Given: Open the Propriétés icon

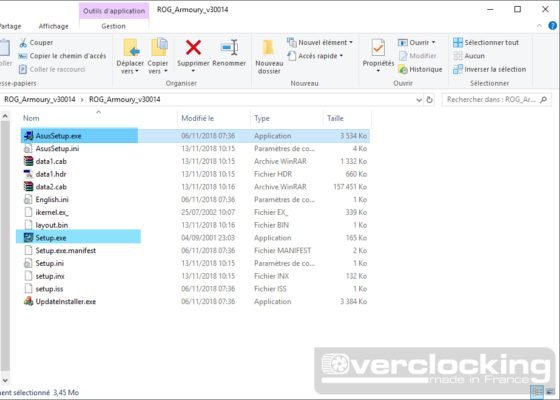Looking at the screenshot, I should click(378, 48).
